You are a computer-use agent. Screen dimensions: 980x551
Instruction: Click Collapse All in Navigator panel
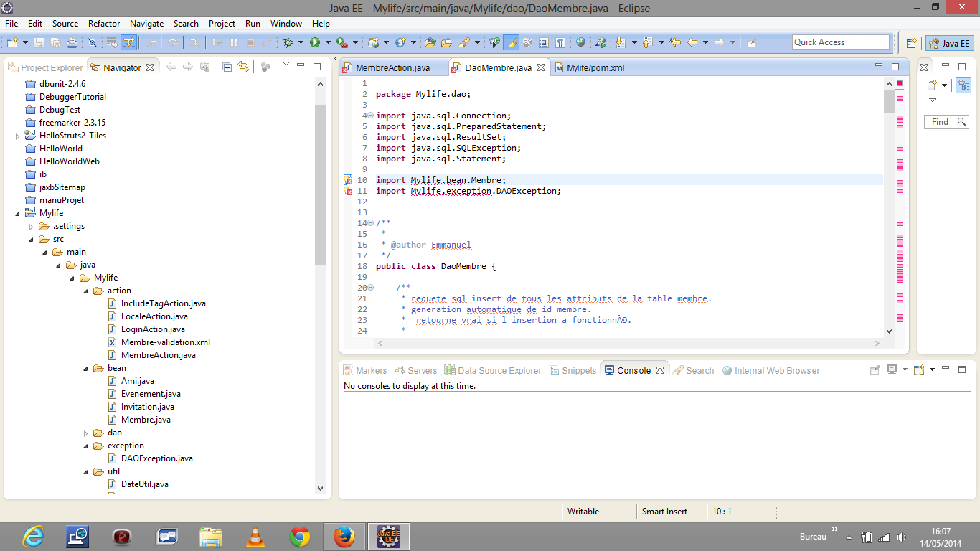[x=227, y=67]
